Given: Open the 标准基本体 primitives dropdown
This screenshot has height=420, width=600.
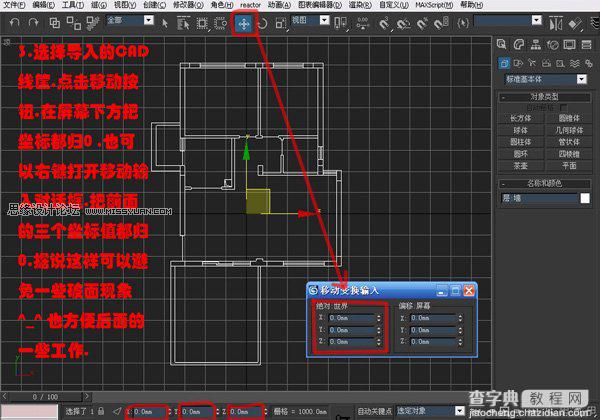Looking at the screenshot, I should coord(546,79).
